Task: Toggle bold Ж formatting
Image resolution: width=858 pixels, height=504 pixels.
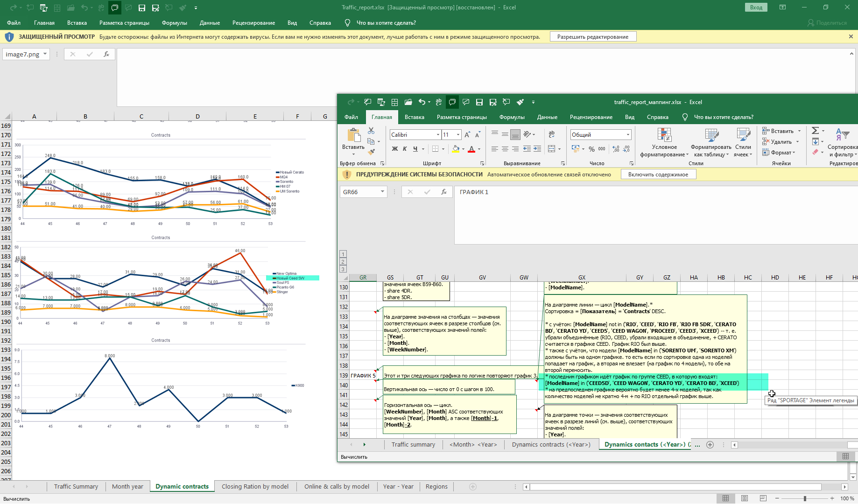Action: pyautogui.click(x=395, y=149)
